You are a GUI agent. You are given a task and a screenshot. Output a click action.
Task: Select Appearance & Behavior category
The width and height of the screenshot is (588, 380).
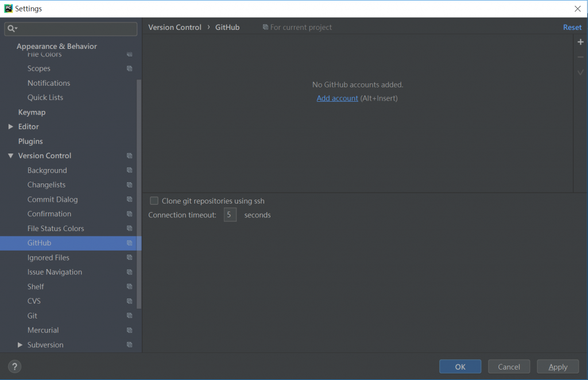tap(57, 46)
